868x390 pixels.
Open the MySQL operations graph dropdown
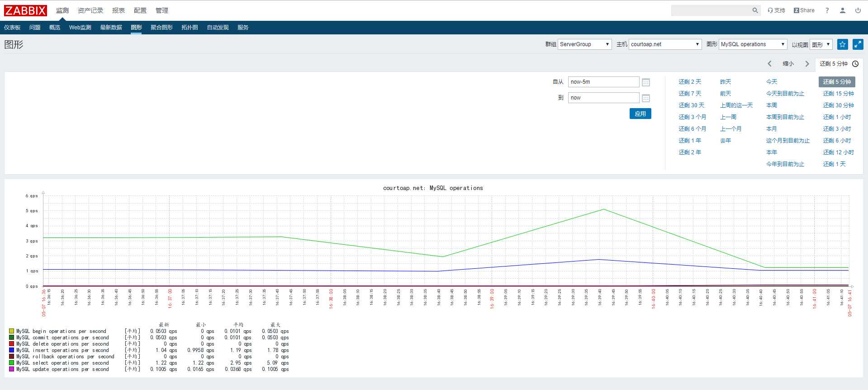[753, 44]
